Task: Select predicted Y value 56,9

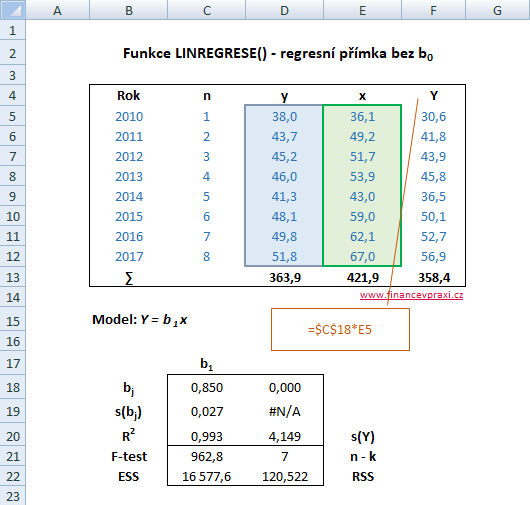Action: pos(433,257)
